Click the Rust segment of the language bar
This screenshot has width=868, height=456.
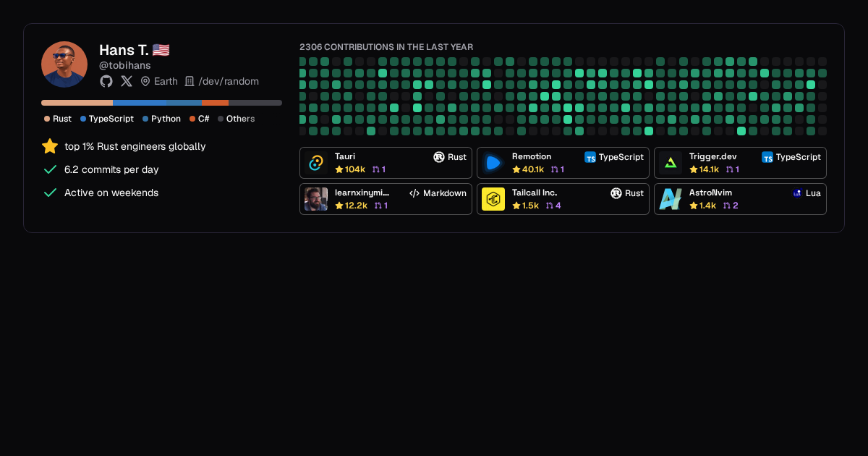pyautogui.click(x=77, y=103)
